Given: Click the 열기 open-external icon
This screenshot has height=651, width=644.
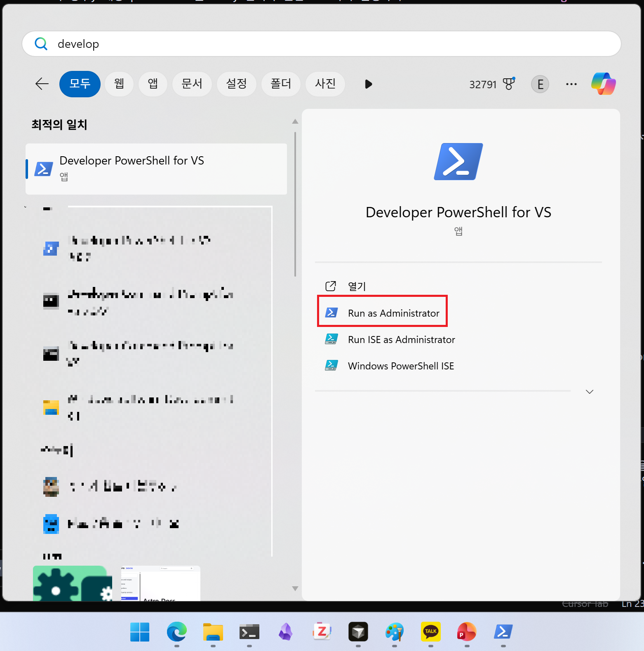Looking at the screenshot, I should click(331, 286).
